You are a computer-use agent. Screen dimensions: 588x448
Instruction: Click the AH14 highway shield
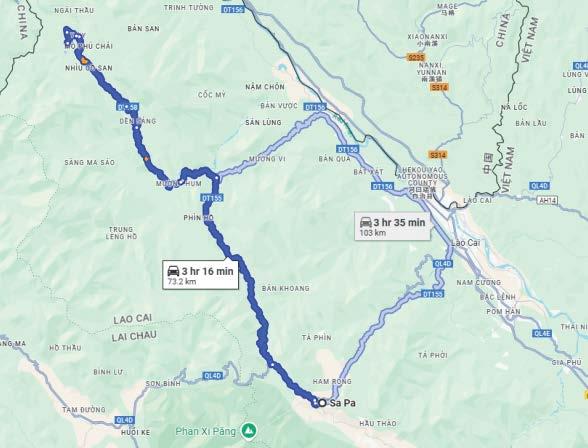(x=548, y=201)
